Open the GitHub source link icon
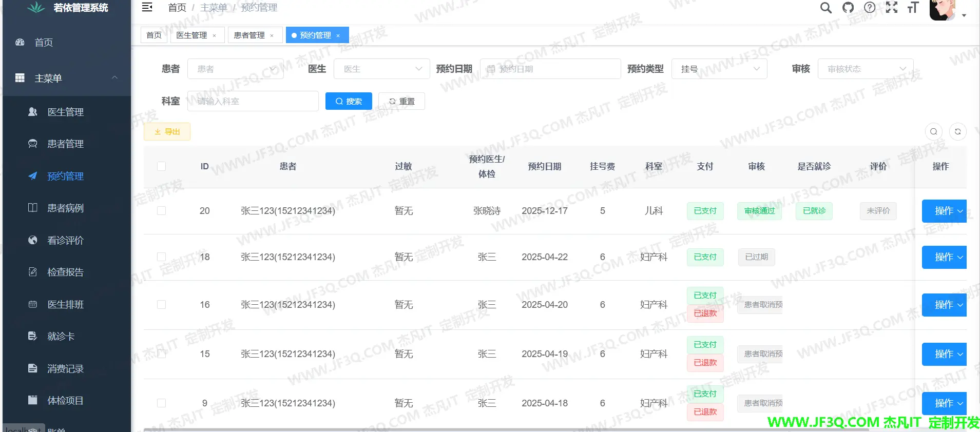 tap(848, 8)
